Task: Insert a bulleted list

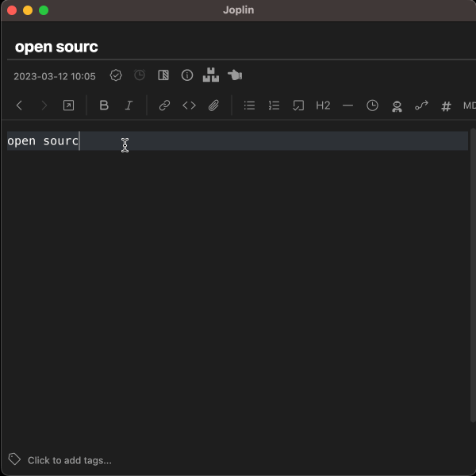Action: coord(250,106)
